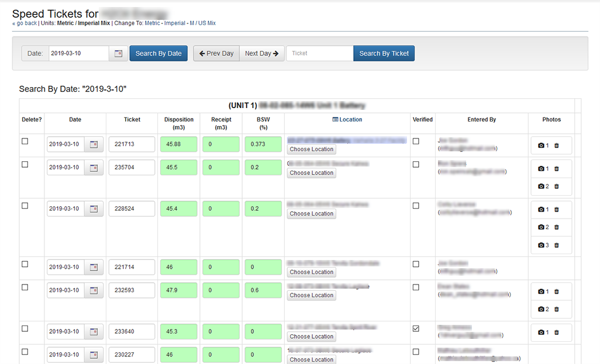This screenshot has width=600, height=364.
Task: Open camera photo 1 for ticket 233640
Action: (x=543, y=332)
